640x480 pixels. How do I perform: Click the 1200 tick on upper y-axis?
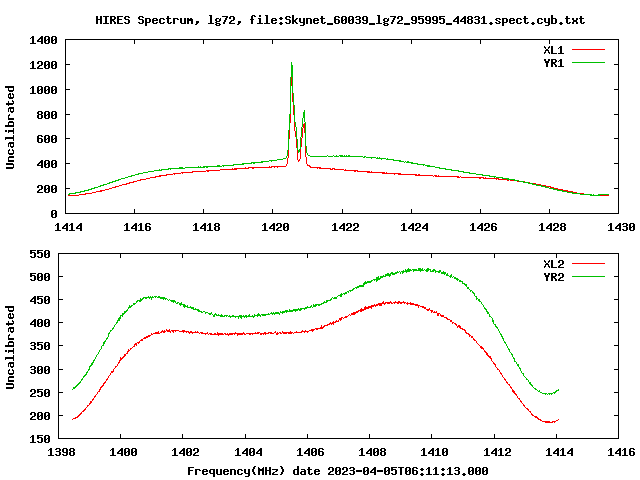(43, 65)
